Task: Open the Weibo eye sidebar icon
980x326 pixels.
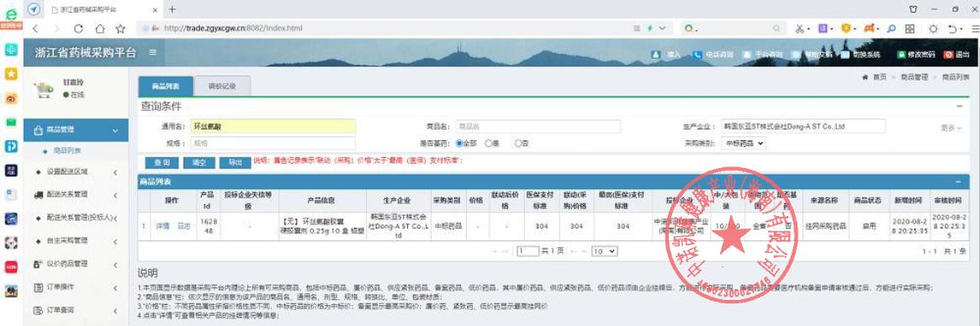Action: click(x=11, y=98)
